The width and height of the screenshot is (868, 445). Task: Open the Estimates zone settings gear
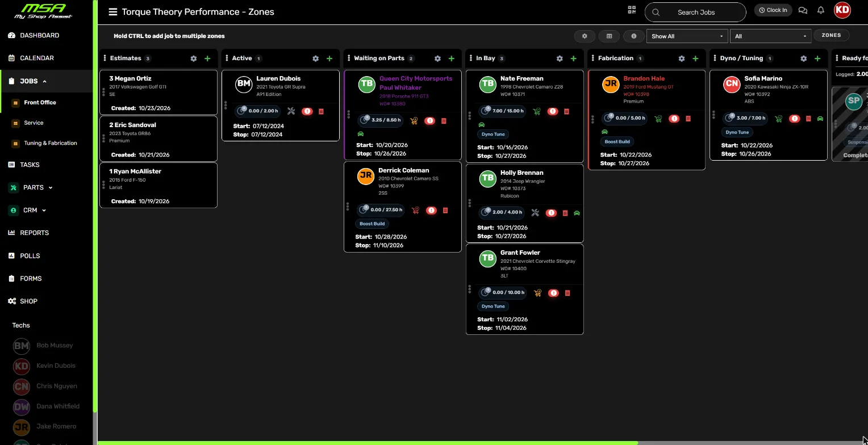194,58
